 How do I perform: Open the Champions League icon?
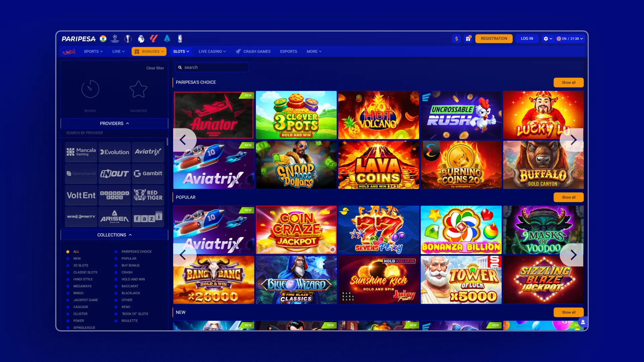pos(115,39)
